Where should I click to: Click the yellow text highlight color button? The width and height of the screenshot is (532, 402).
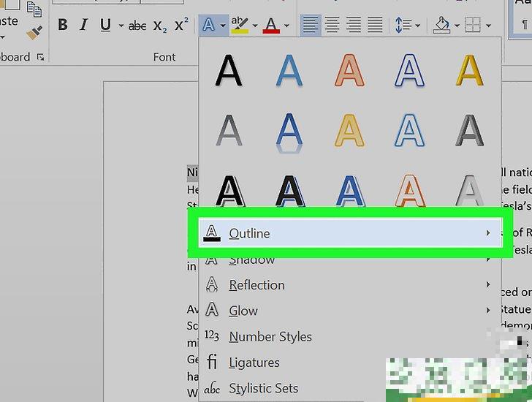pyautogui.click(x=239, y=26)
